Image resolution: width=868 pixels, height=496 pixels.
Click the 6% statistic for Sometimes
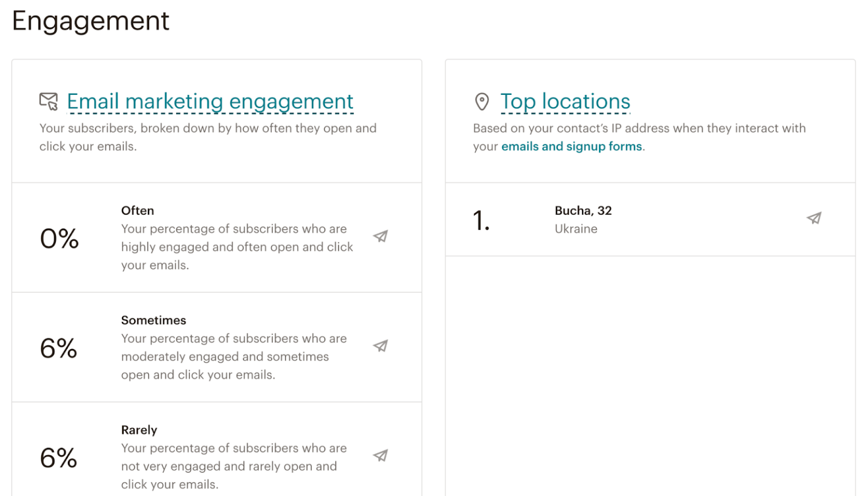click(x=59, y=349)
